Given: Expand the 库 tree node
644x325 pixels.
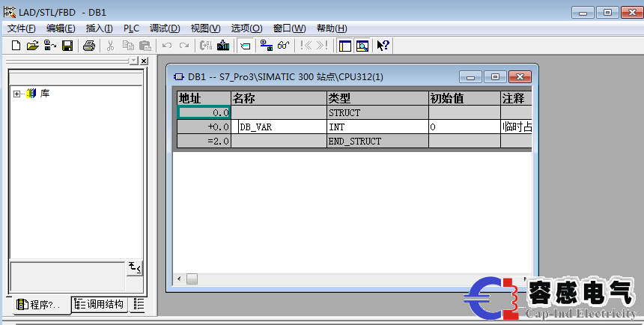Looking at the screenshot, I should click(16, 94).
